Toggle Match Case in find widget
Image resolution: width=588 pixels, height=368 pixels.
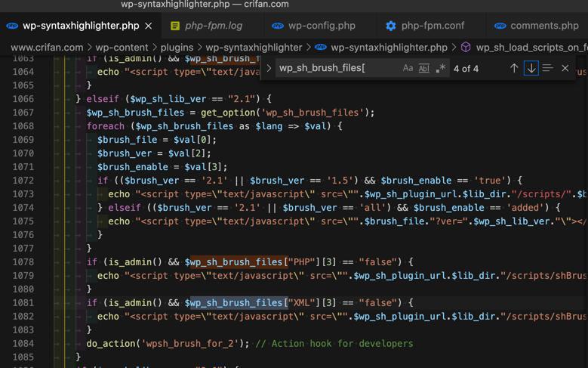coord(408,68)
